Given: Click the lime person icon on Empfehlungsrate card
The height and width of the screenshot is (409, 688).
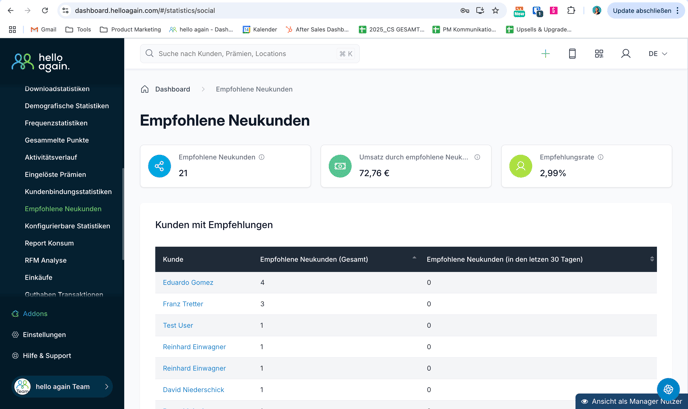Looking at the screenshot, I should (520, 166).
